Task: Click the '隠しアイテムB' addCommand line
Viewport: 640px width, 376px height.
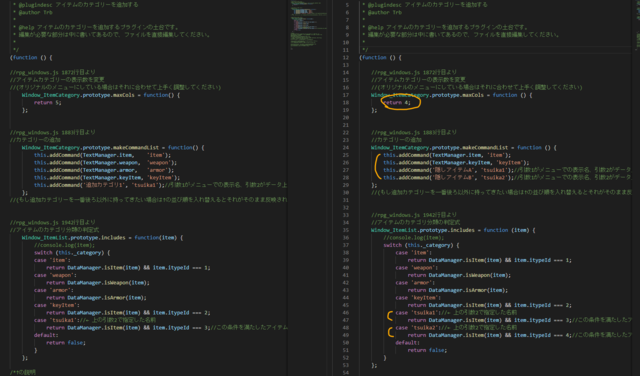Action: point(507,177)
